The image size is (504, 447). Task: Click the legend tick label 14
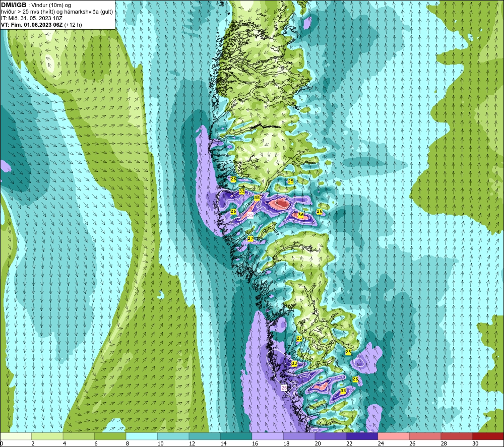(x=223, y=444)
